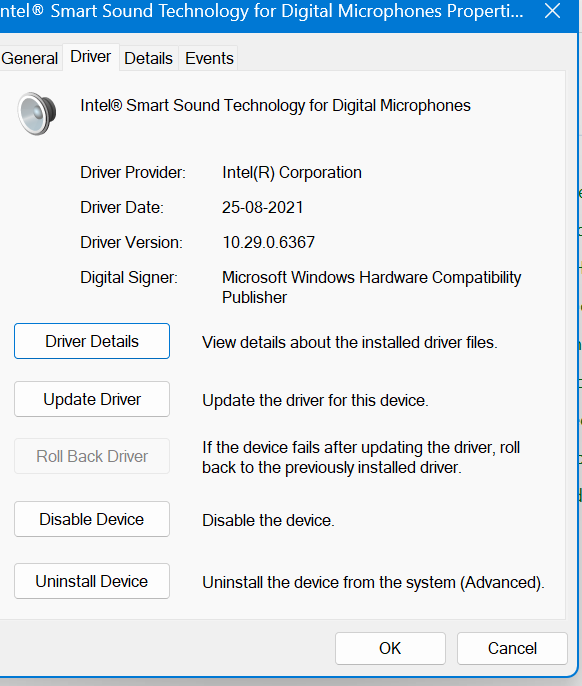Image resolution: width=582 pixels, height=686 pixels.
Task: Dismiss dialog with Cancel button
Action: 512,648
